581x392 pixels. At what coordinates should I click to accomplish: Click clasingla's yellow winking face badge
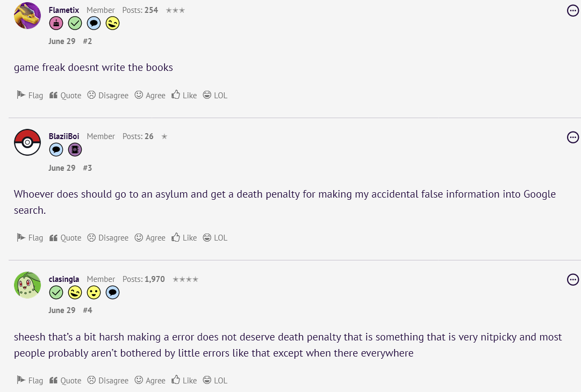[x=75, y=292]
